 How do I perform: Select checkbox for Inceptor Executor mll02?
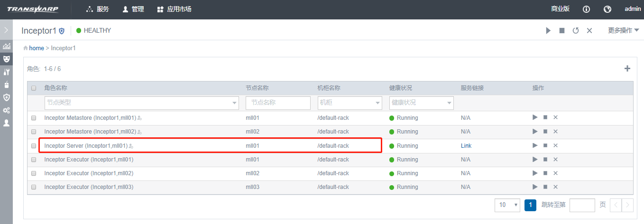(x=34, y=173)
